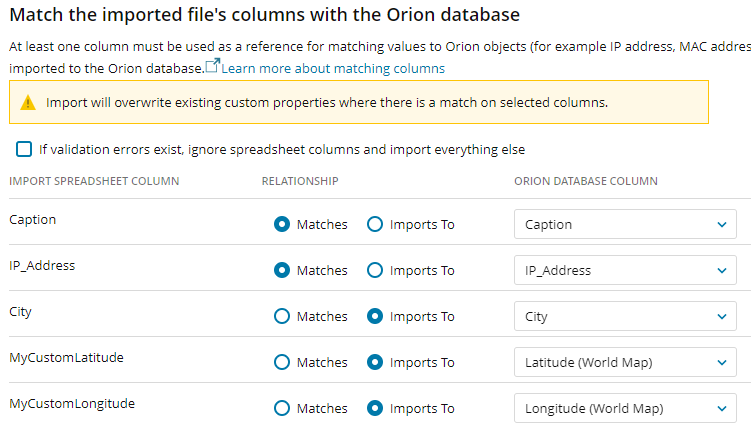The image size is (751, 432).
Task: Select Imports To for Caption row
Action: [375, 224]
